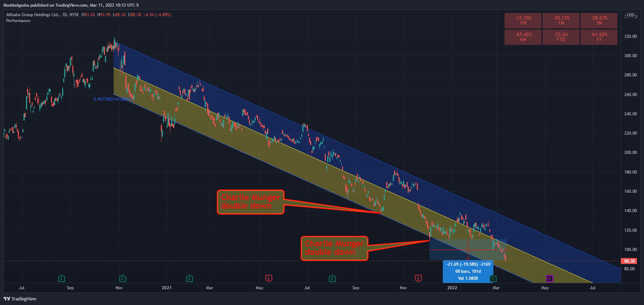644x305 pixels.
Task: Click the 0.9677002141380 channel value text
Action: click(x=113, y=99)
